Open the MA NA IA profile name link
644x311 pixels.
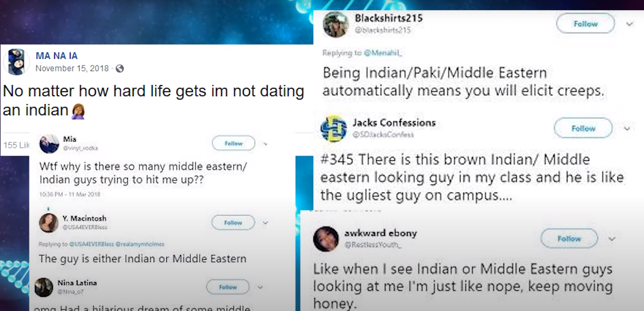coord(57,56)
